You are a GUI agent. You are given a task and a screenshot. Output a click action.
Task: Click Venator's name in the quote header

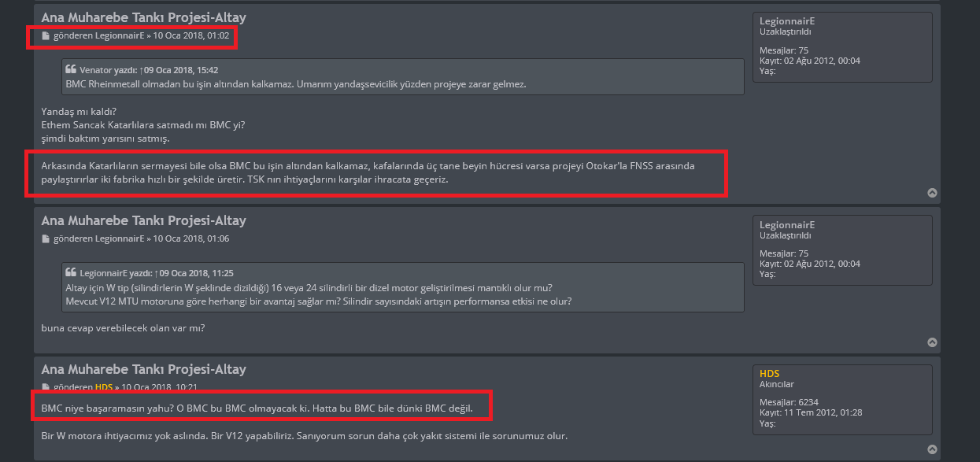pos(96,70)
